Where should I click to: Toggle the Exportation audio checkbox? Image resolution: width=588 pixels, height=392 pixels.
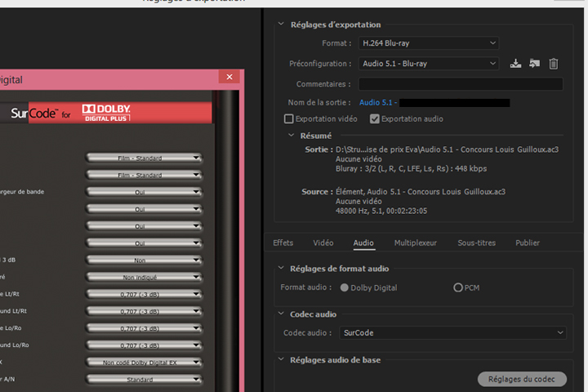375,119
